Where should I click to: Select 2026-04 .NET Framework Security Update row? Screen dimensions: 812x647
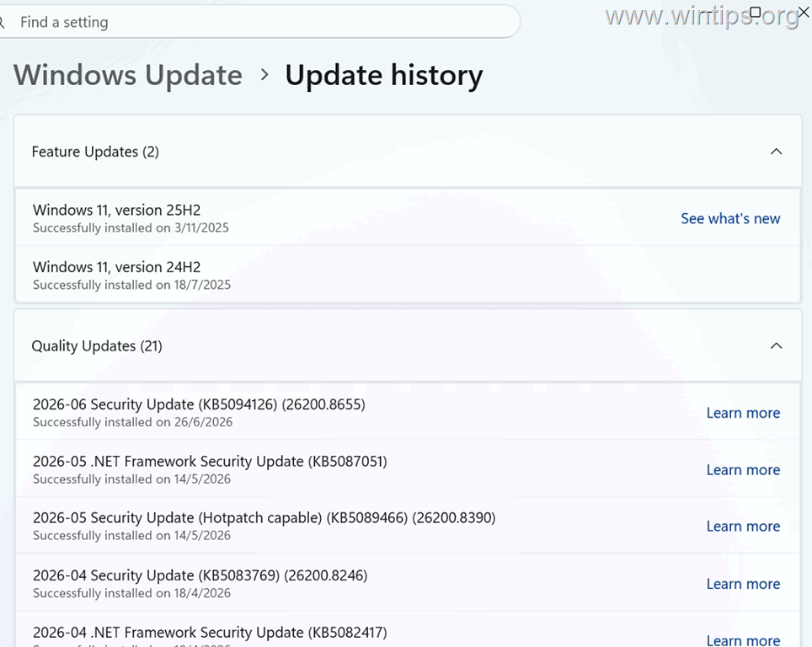click(408, 630)
